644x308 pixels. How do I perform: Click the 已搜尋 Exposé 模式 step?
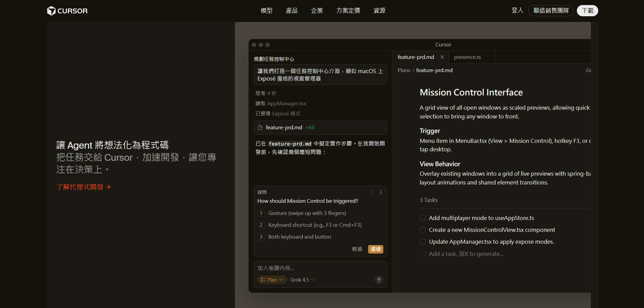click(x=278, y=113)
